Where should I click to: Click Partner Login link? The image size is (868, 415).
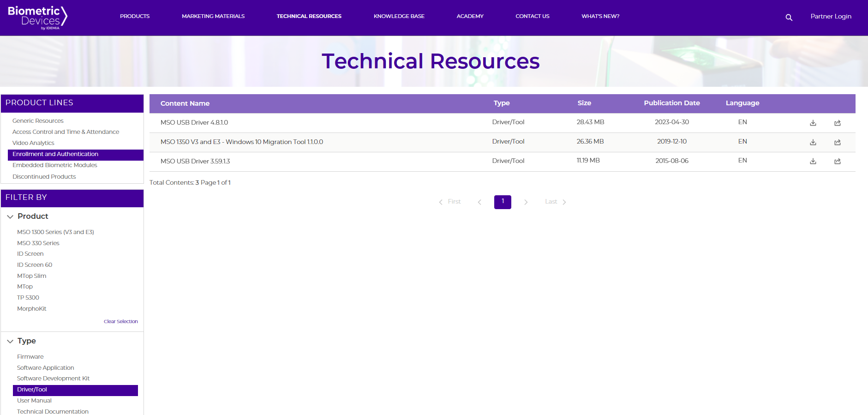tap(831, 17)
